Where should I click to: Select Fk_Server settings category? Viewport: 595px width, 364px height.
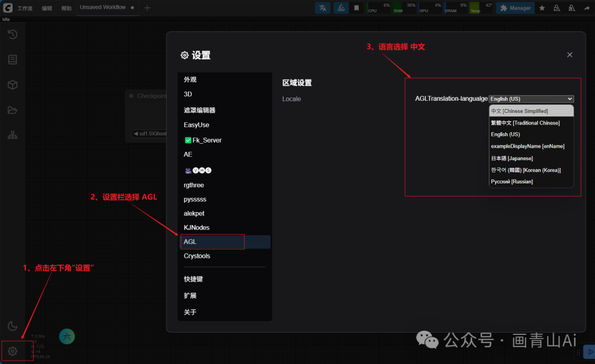click(x=224, y=140)
